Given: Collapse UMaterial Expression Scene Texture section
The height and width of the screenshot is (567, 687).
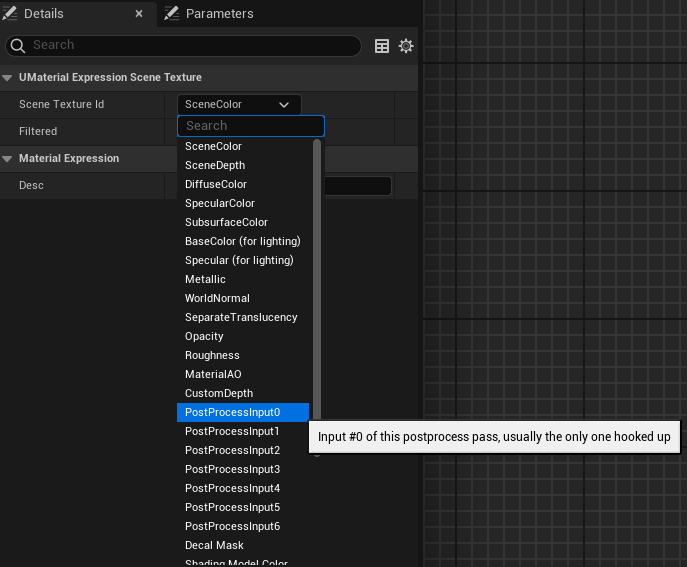Looking at the screenshot, I should (x=8, y=77).
